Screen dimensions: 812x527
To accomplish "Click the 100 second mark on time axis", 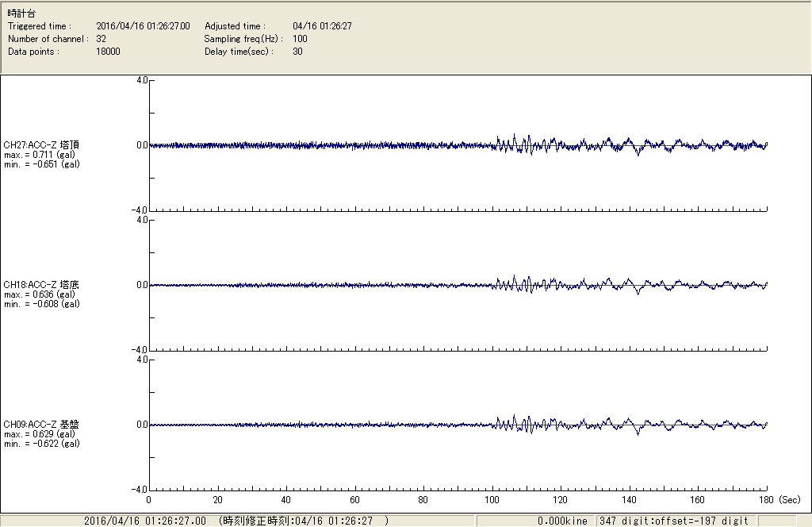I will point(492,501).
